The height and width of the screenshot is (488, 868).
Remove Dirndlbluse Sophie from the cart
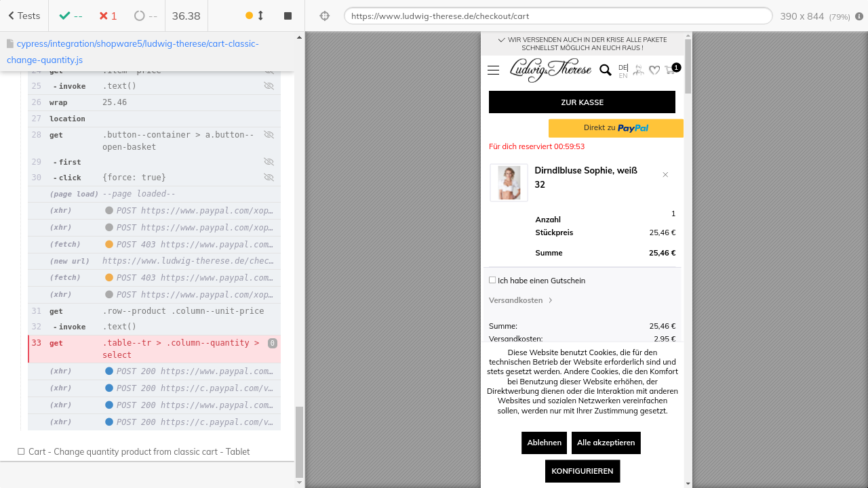[x=665, y=175]
